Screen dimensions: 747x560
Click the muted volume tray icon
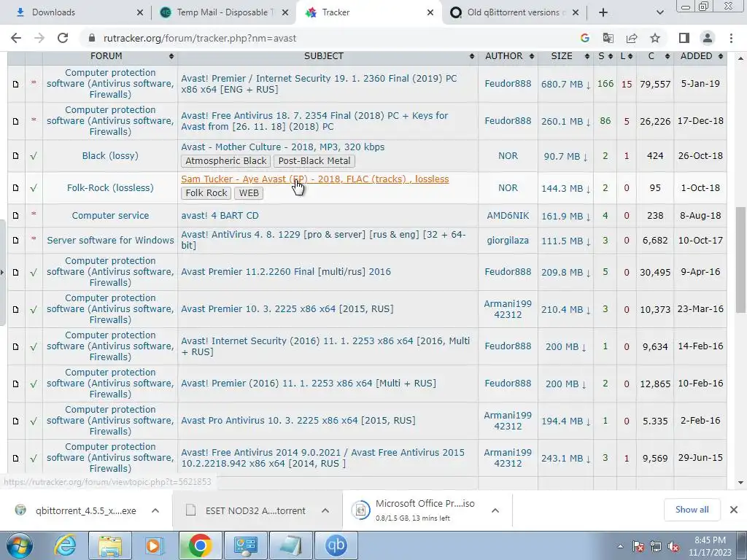coord(673,546)
